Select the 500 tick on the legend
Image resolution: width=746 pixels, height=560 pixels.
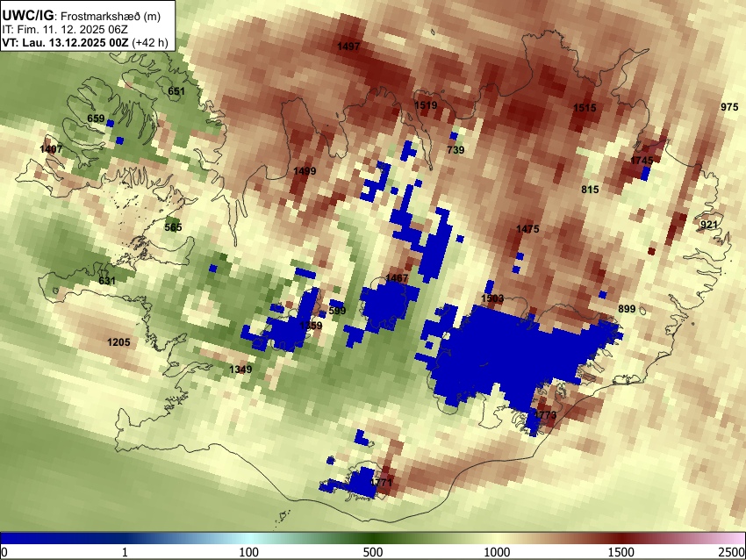(x=373, y=552)
